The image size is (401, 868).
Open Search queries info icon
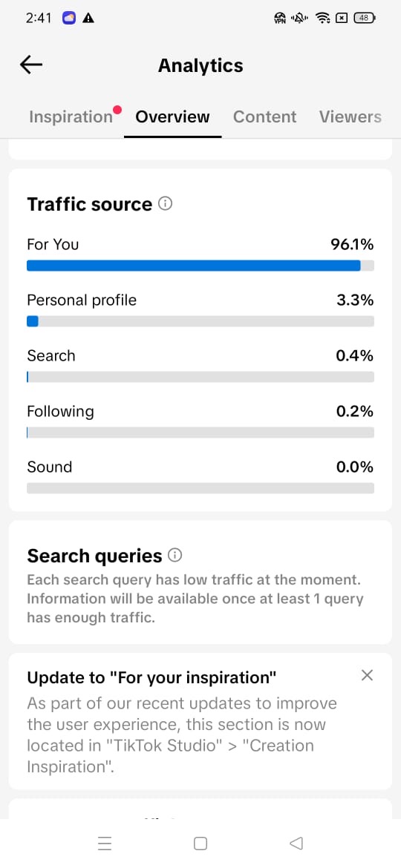click(175, 555)
